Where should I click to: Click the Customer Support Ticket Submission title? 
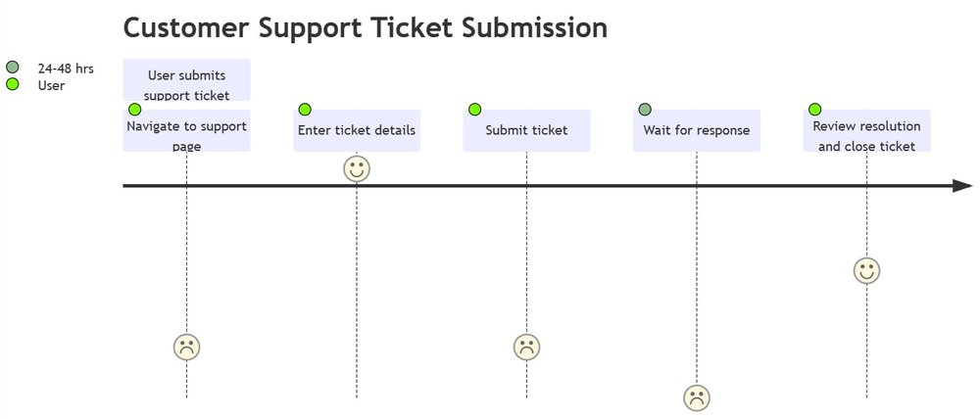tap(366, 28)
